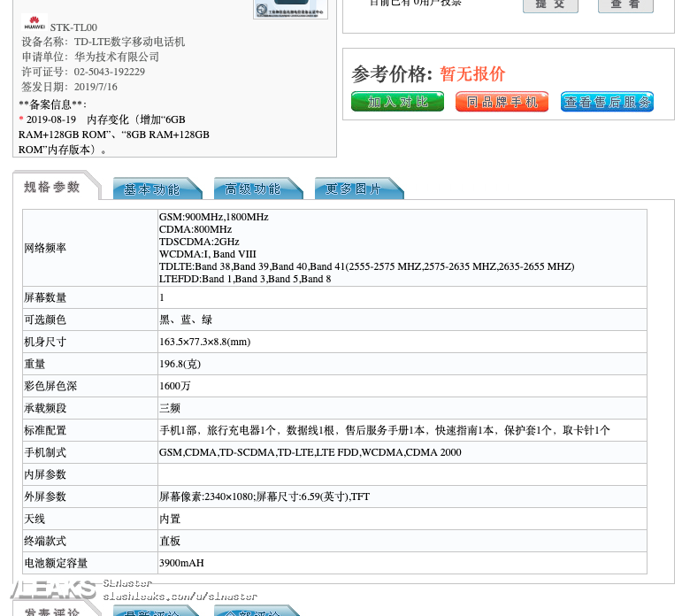682x616 pixels.
Task: Click the Huawei logo icon
Action: pos(34,23)
